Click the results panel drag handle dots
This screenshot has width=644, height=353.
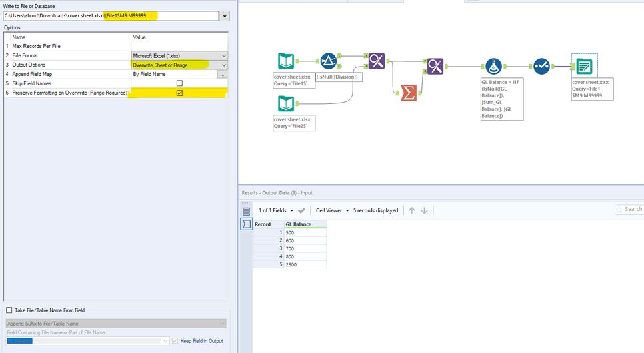coord(246,203)
